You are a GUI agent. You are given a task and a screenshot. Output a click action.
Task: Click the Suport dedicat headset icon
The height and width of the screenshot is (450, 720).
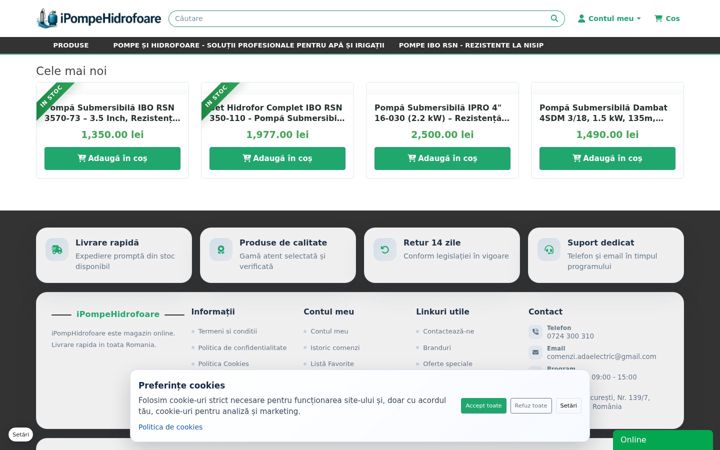549,249
